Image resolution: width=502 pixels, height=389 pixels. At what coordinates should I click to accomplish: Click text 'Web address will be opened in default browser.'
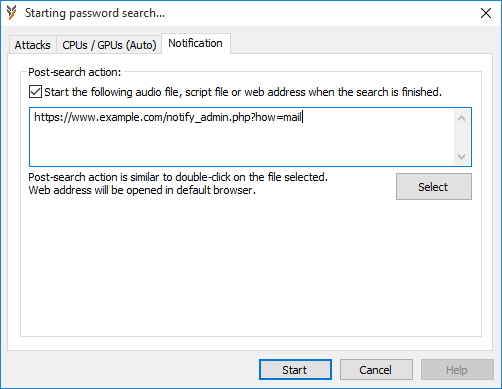(x=142, y=190)
